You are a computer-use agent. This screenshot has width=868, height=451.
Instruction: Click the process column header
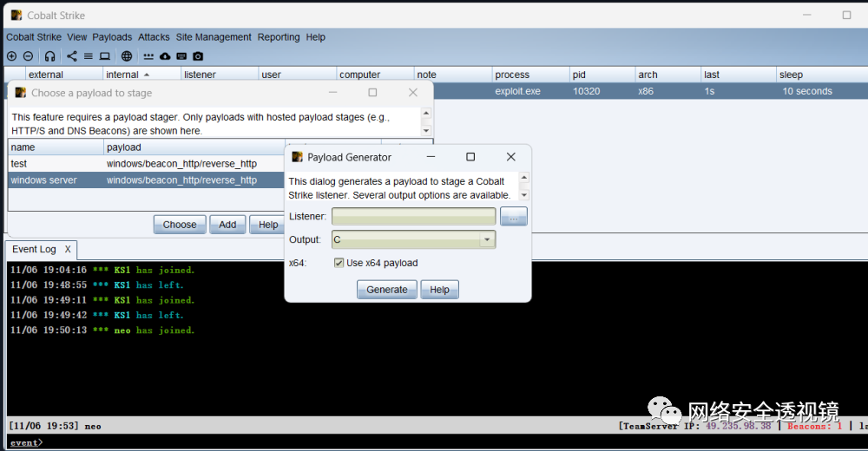tap(531, 74)
